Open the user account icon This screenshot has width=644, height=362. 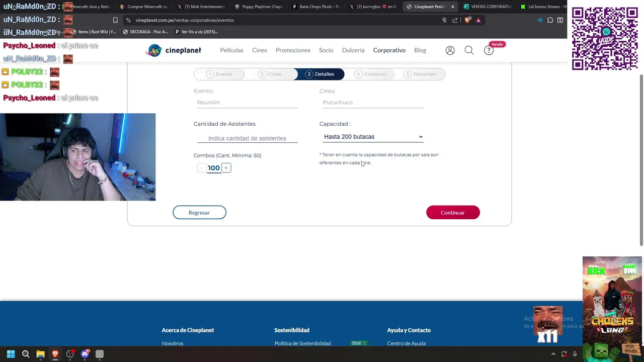450,50
